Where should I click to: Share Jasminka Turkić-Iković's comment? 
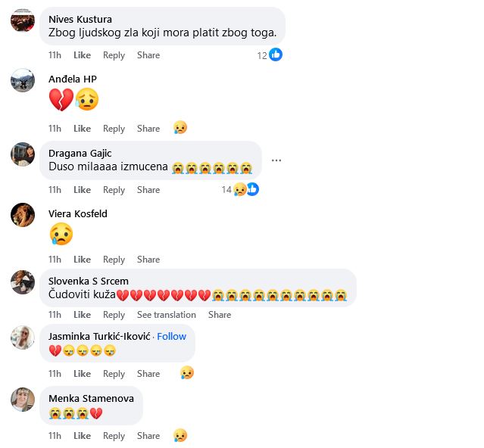click(148, 374)
